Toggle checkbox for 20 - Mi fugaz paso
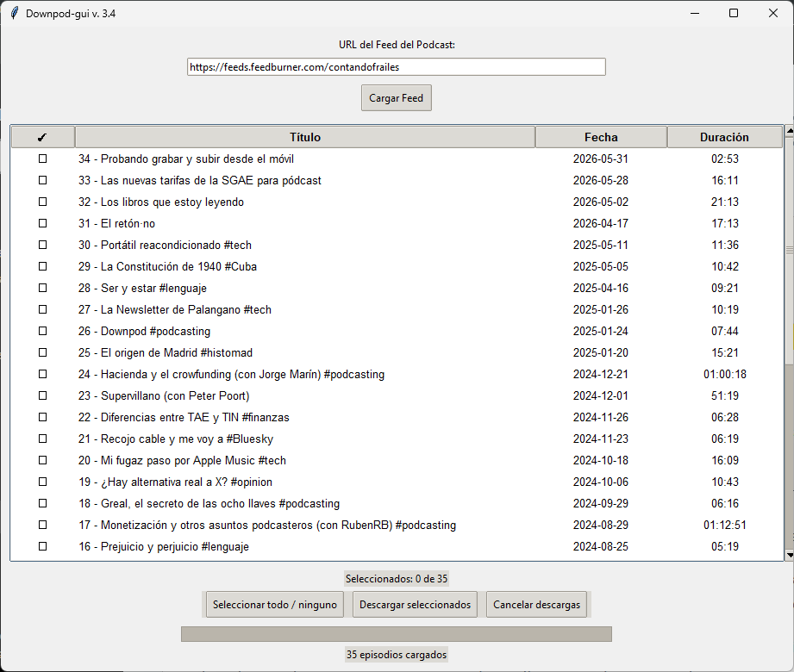Image resolution: width=794 pixels, height=672 pixels. 42,460
